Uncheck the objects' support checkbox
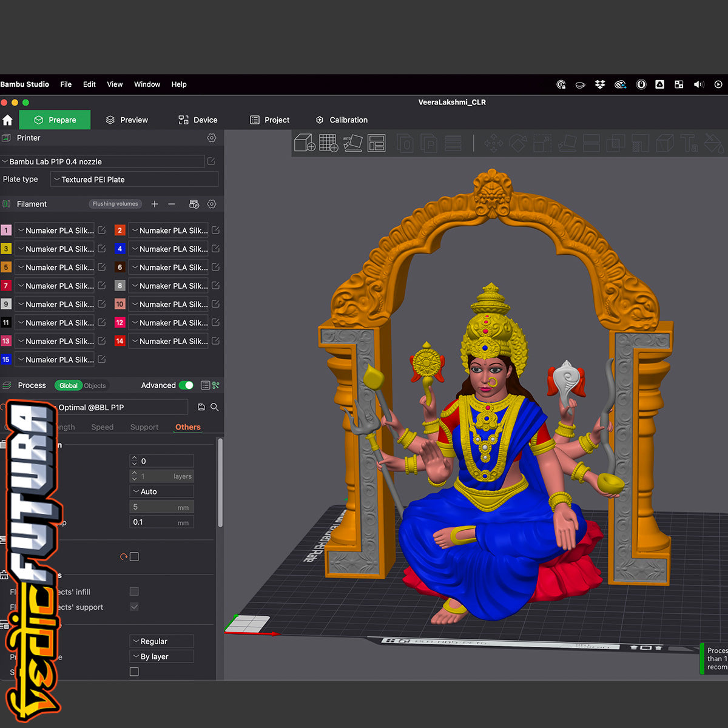 point(134,607)
